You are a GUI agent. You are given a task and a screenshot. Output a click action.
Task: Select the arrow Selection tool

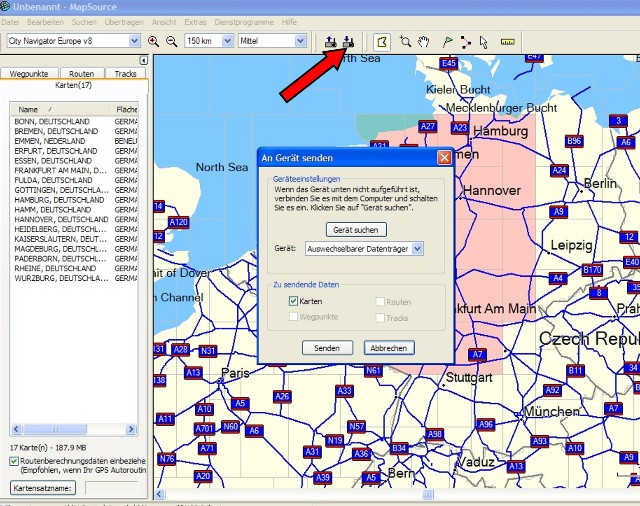484,42
